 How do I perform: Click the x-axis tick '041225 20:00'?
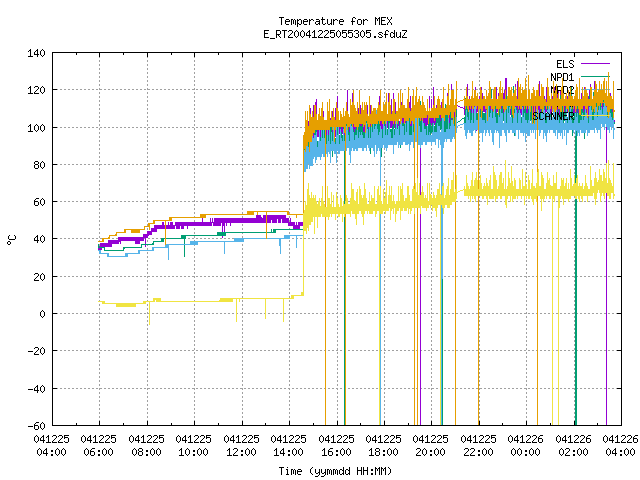tap(430, 446)
